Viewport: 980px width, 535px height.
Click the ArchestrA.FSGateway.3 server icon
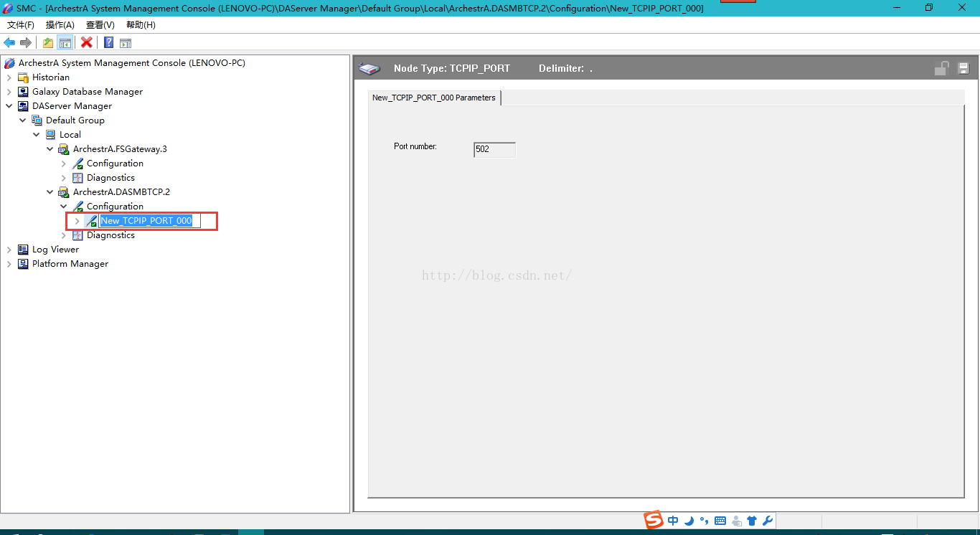coord(65,149)
